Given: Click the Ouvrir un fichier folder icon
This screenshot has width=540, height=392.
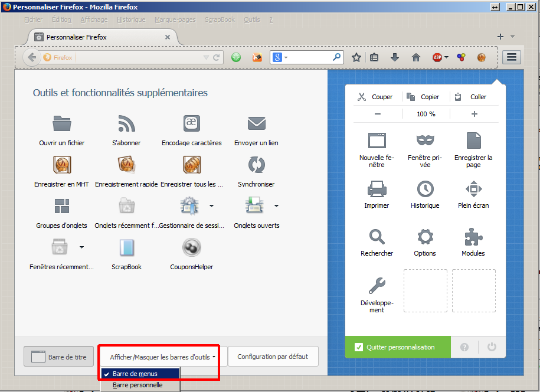Looking at the screenshot, I should point(62,123).
